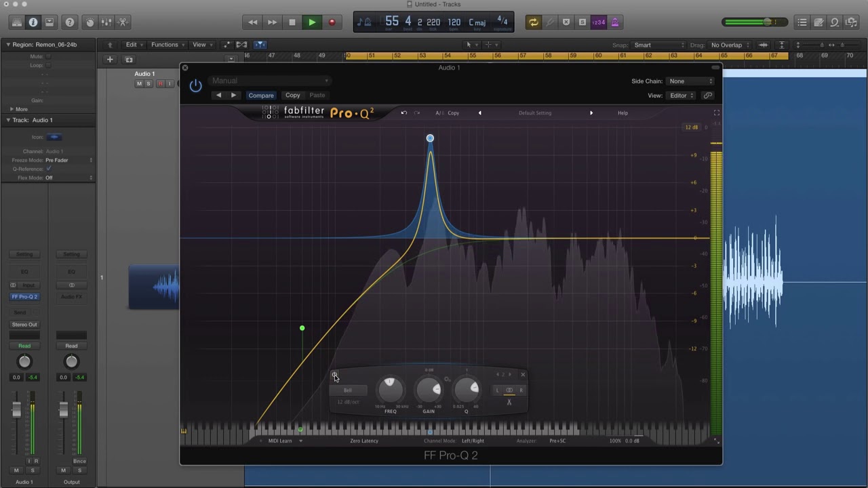Open the Editors scissors icon
This screenshot has height=488, width=868.
click(123, 22)
